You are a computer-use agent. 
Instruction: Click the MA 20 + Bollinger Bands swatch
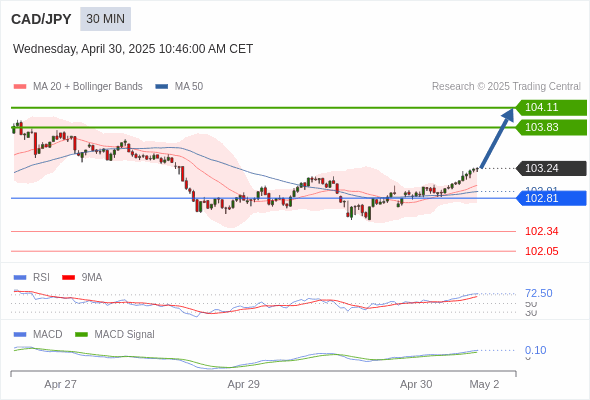click(x=20, y=87)
